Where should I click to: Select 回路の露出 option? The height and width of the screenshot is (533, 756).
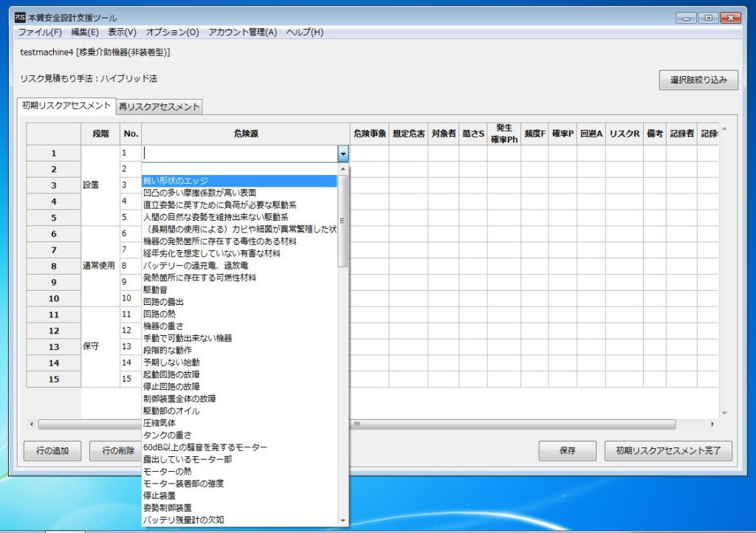(239, 302)
